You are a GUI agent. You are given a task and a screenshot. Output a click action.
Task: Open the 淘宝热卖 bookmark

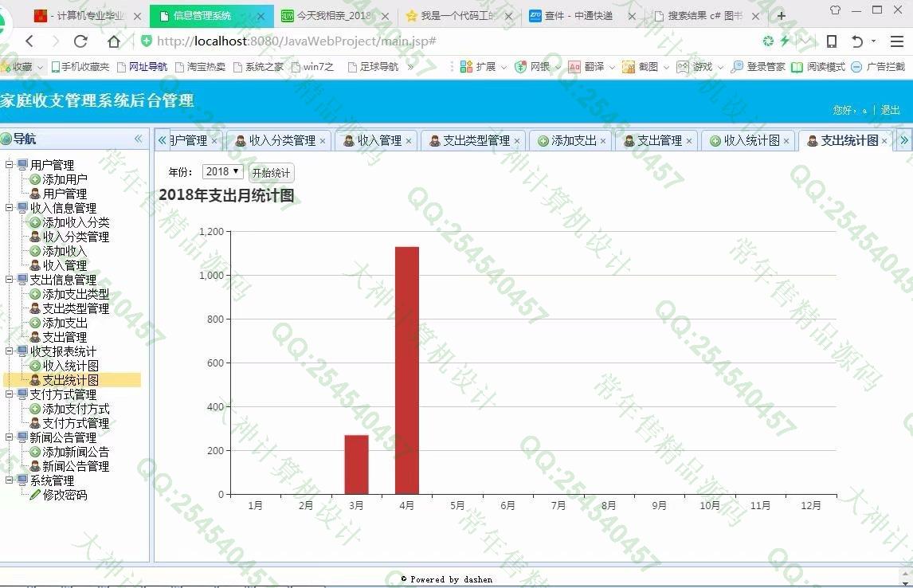coord(200,67)
